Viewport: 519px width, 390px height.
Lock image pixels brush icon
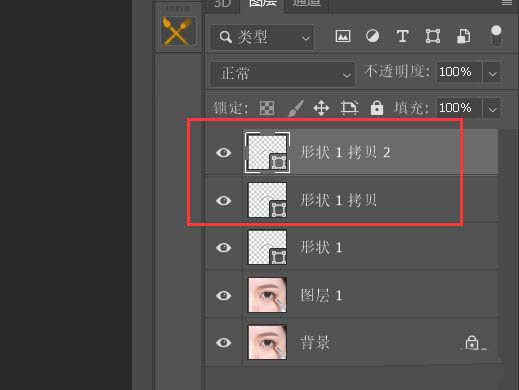click(x=295, y=108)
